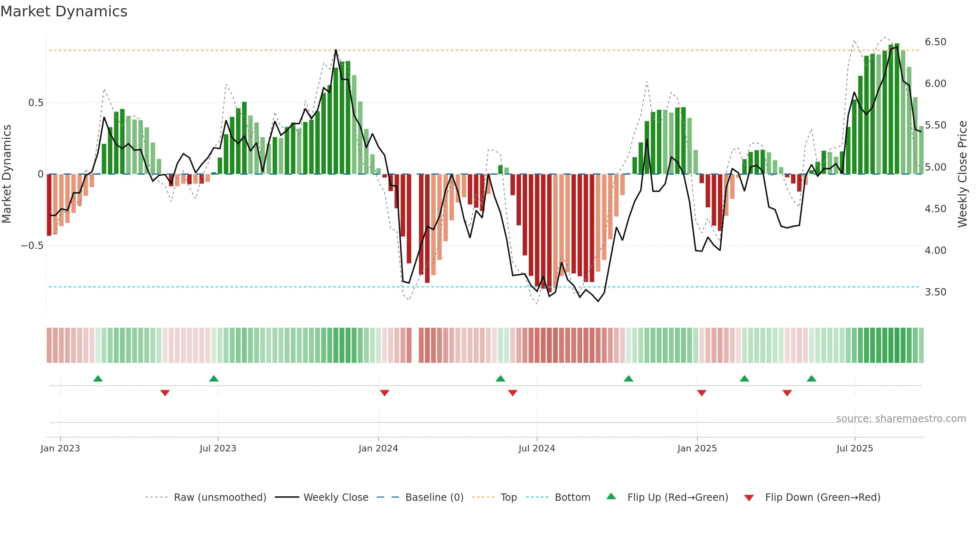Click the Jul 2024 x-axis label
The width and height of the screenshot is (980, 551).
[537, 448]
